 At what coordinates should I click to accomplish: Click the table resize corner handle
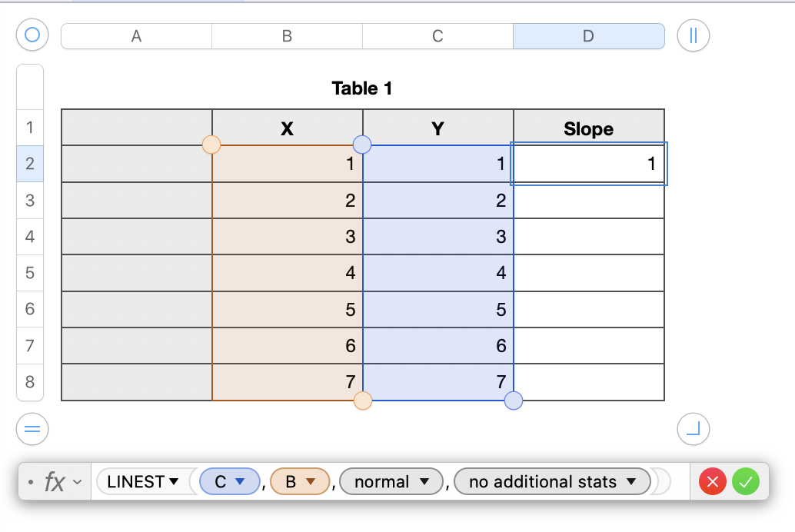click(694, 429)
